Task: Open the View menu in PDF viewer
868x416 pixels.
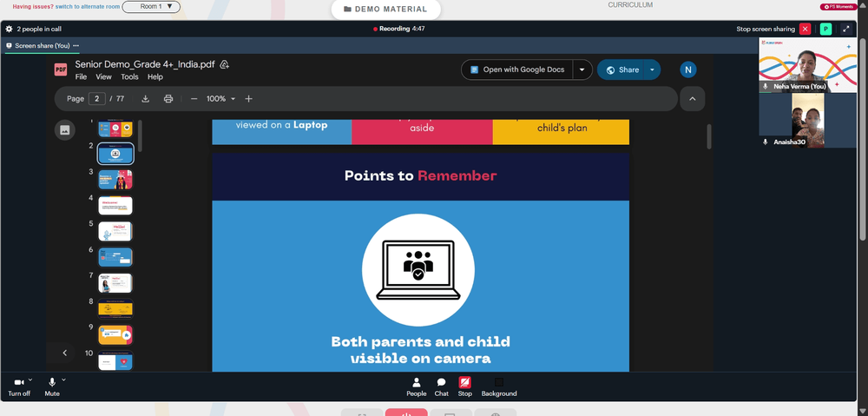Action: pos(103,77)
